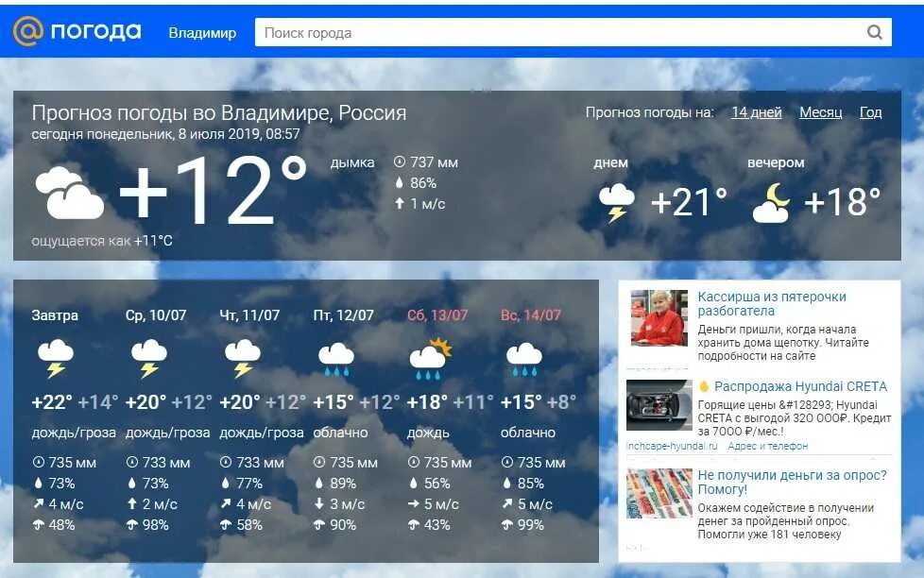Image resolution: width=924 pixels, height=578 pixels.
Task: Click the pressure icon beside 735 мм under Завтра
Action: click(x=39, y=462)
